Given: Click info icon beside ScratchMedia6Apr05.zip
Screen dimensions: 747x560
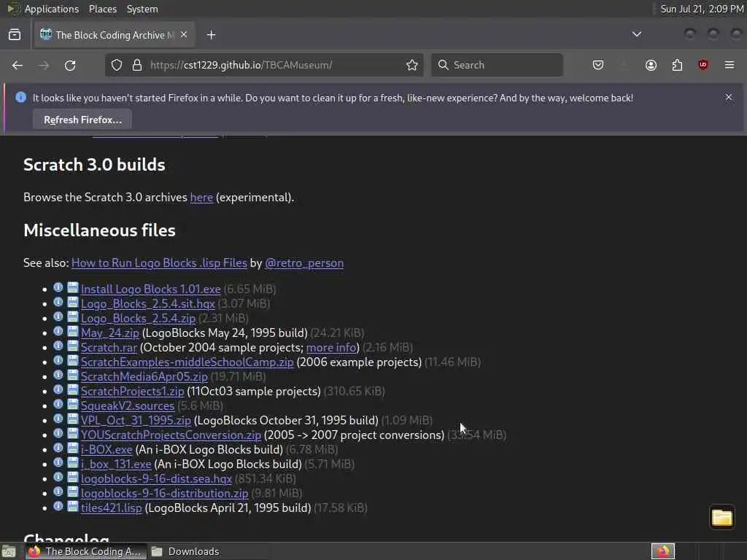Looking at the screenshot, I should [58, 376].
